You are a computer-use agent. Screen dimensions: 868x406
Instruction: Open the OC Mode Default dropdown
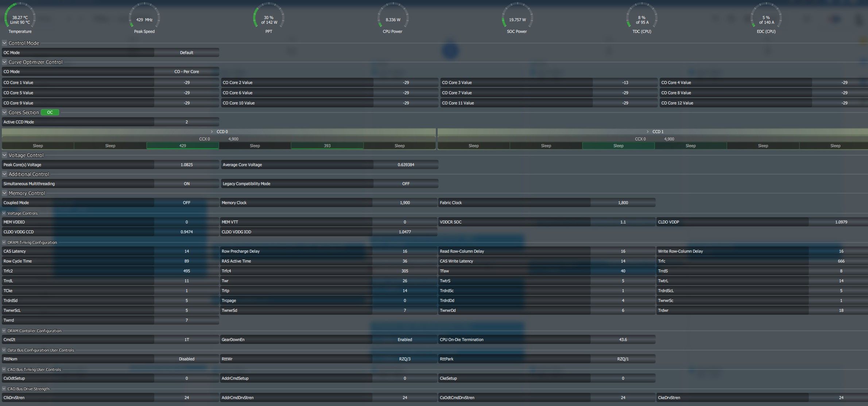[x=186, y=53]
